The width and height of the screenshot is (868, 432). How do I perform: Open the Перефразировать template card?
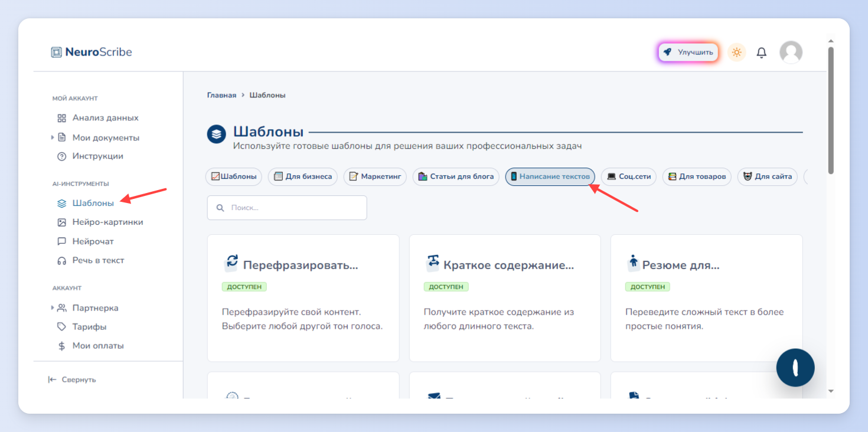click(x=303, y=298)
